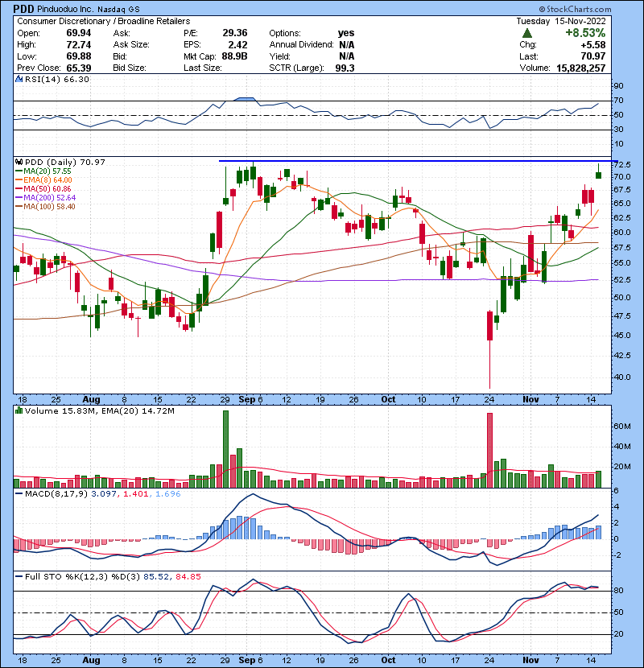Select the MA(200) 52.64 legend entry
The height and width of the screenshot is (668, 644).
click(x=45, y=198)
